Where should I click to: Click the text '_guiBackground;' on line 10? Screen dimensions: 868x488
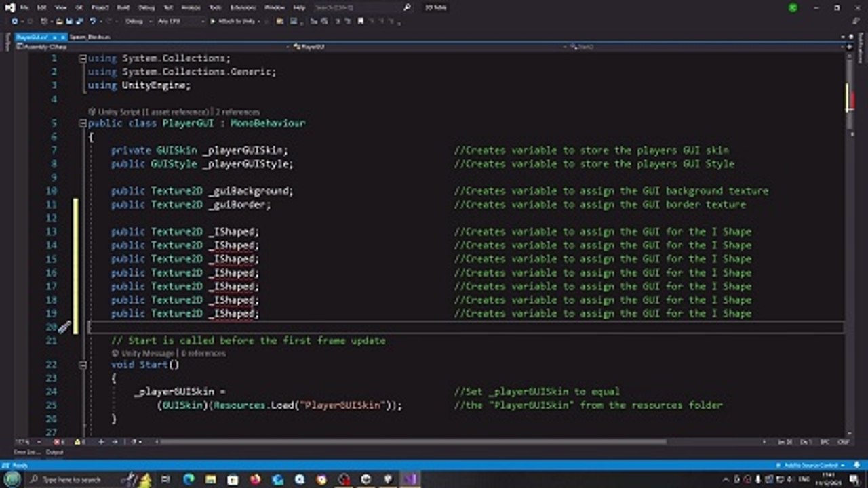[x=251, y=191]
